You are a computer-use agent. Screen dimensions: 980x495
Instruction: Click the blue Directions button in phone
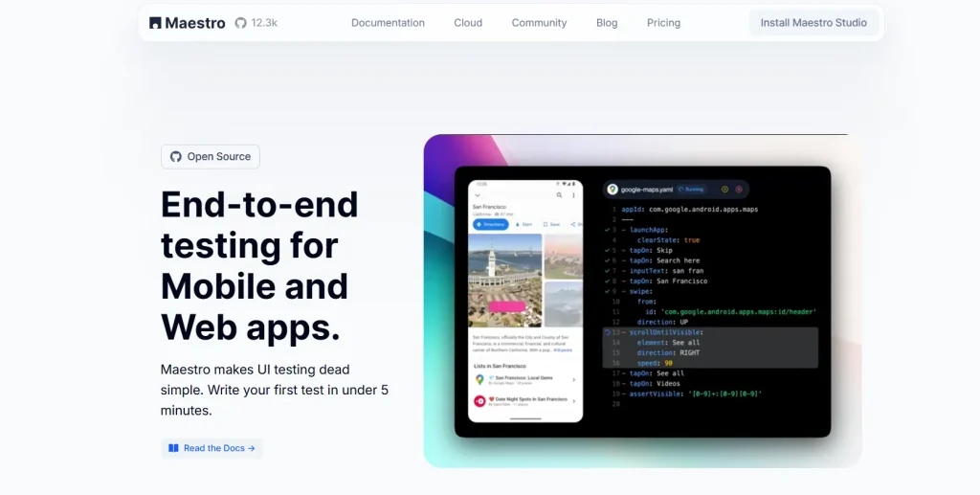[491, 224]
